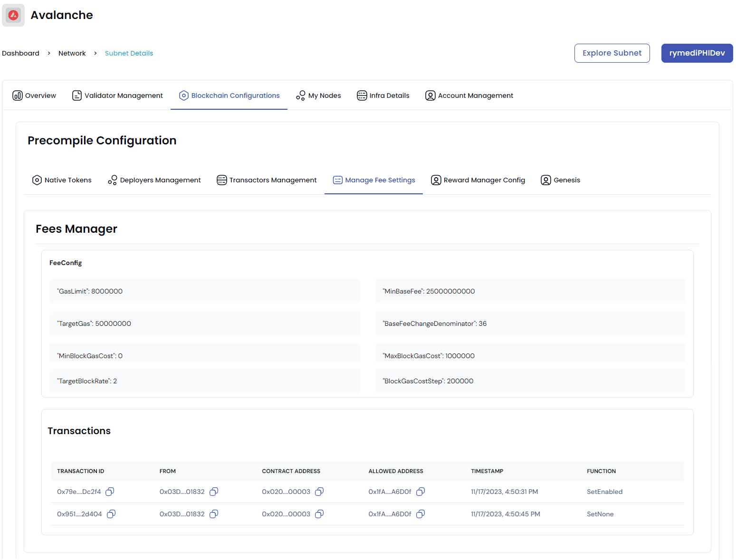
Task: Click the FeeConfig label
Action: (x=66, y=263)
